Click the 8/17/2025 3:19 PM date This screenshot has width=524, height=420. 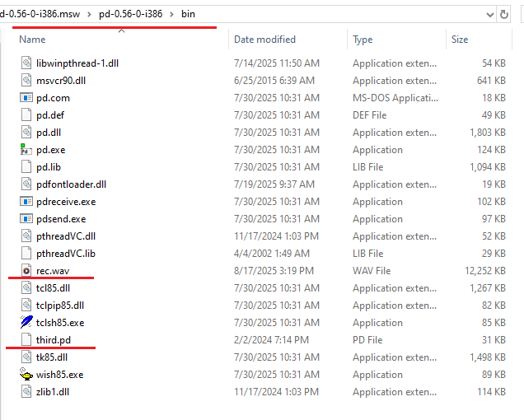coord(274,271)
